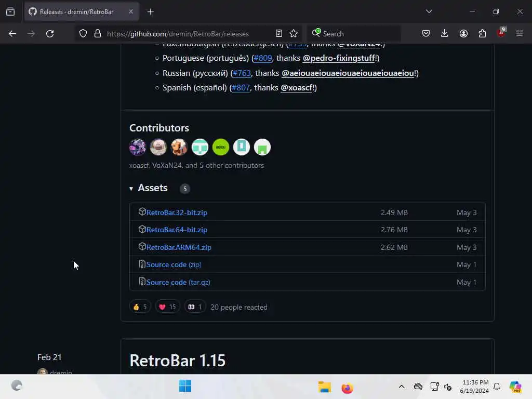Open Windows Start menu

[x=185, y=386]
